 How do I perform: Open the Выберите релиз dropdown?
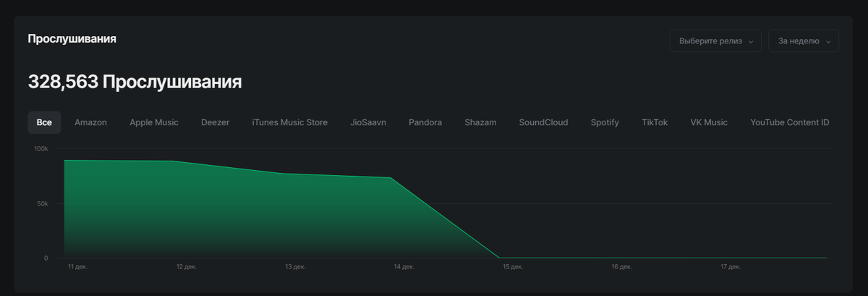pyautogui.click(x=715, y=41)
